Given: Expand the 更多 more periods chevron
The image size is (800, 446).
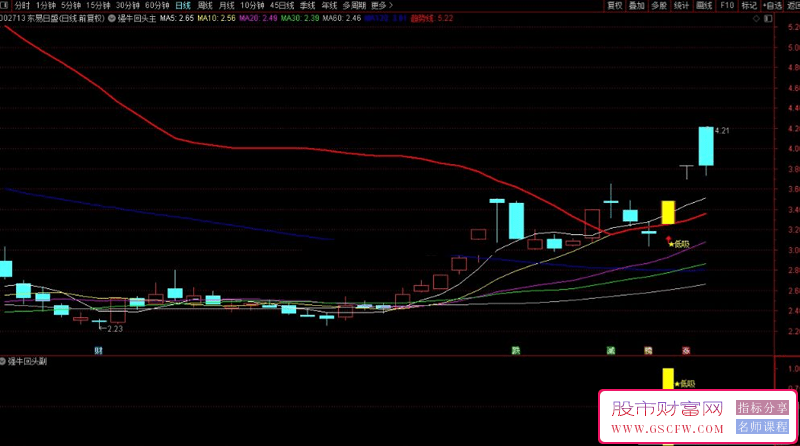Looking at the screenshot, I should coord(382,5).
